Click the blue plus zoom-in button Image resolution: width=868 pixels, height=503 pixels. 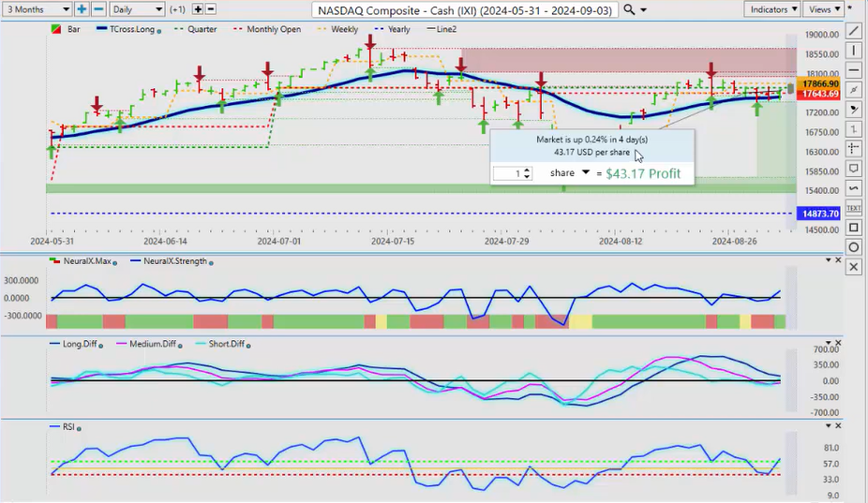82,8
